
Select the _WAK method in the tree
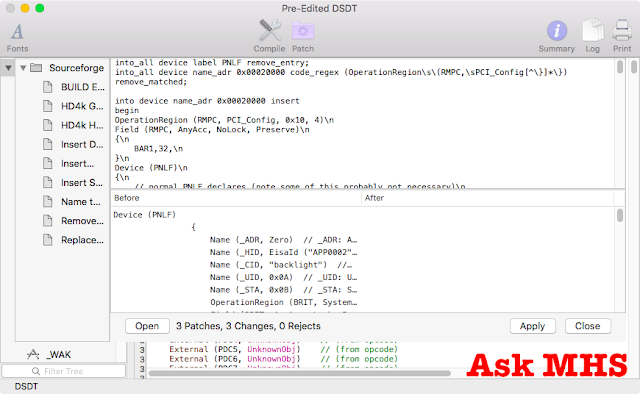click(60, 355)
